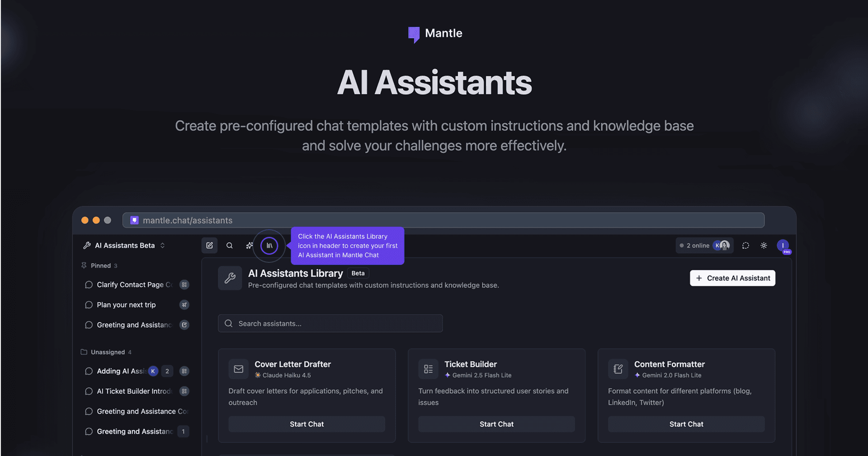Image resolution: width=868 pixels, height=456 pixels.
Task: Click the mantle.chat/assistants address bar
Action: click(x=443, y=220)
